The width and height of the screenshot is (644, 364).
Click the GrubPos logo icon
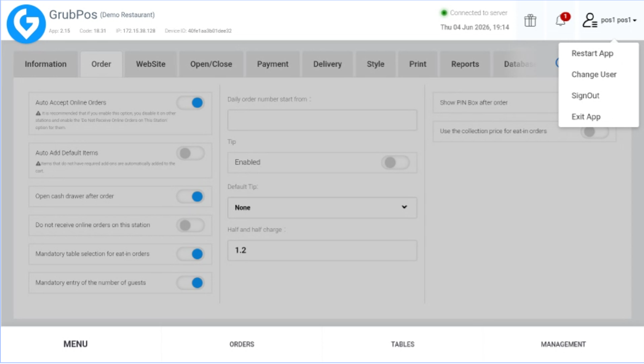(26, 24)
